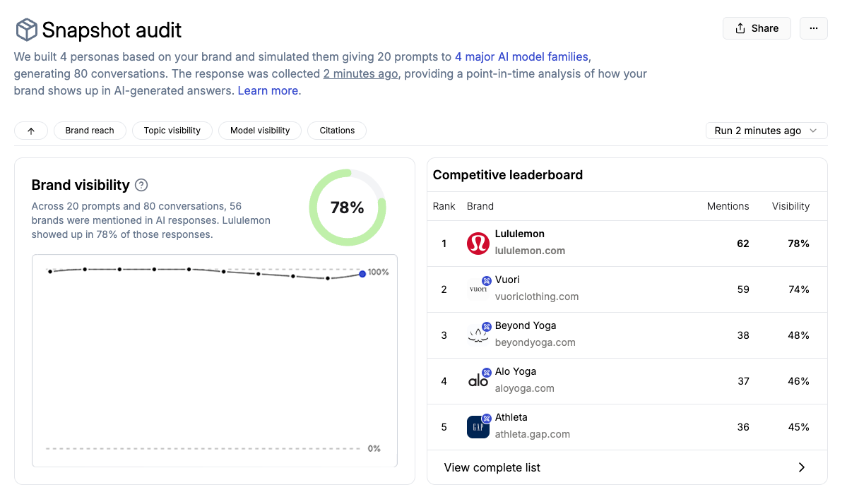Follow the Learn more link
This screenshot has height=504, width=847.
[268, 90]
